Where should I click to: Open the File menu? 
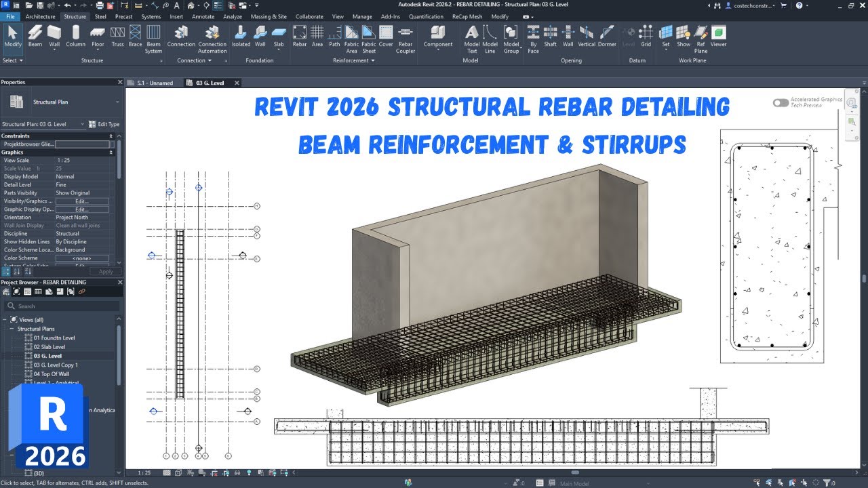coord(11,16)
